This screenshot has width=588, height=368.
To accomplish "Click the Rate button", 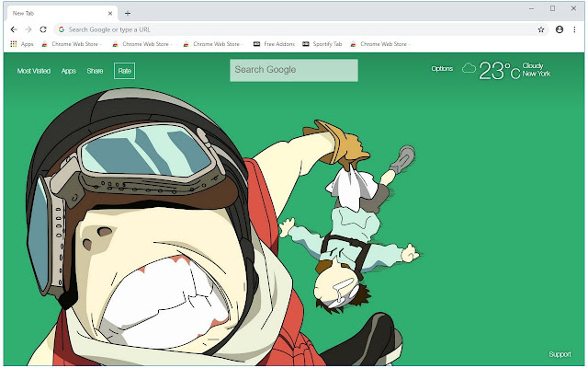I will click(x=125, y=71).
